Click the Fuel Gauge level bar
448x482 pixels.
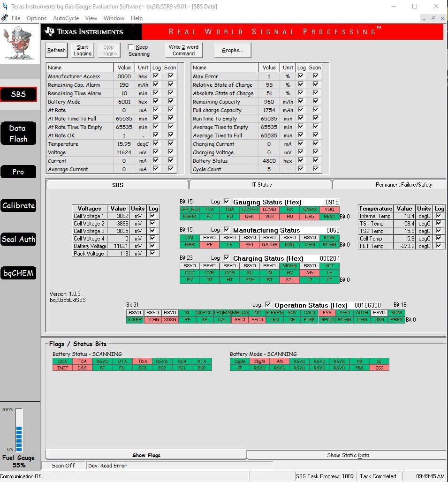pyautogui.click(x=19, y=430)
